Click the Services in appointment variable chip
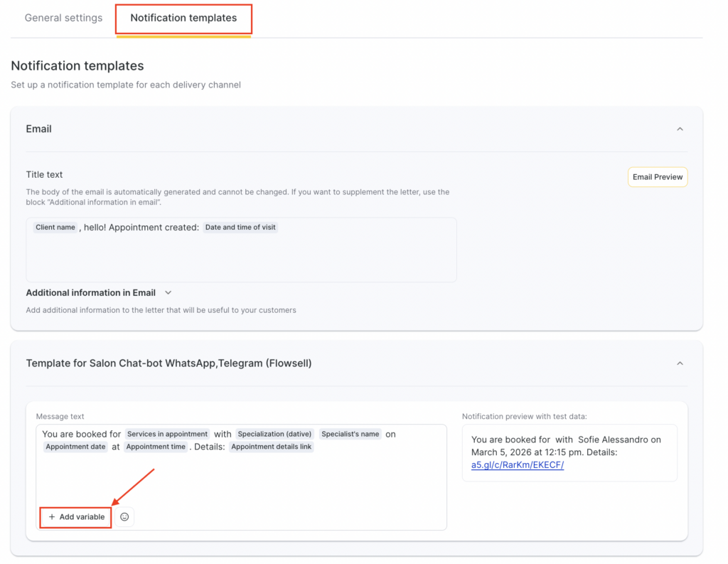The width and height of the screenshot is (728, 564). [167, 434]
